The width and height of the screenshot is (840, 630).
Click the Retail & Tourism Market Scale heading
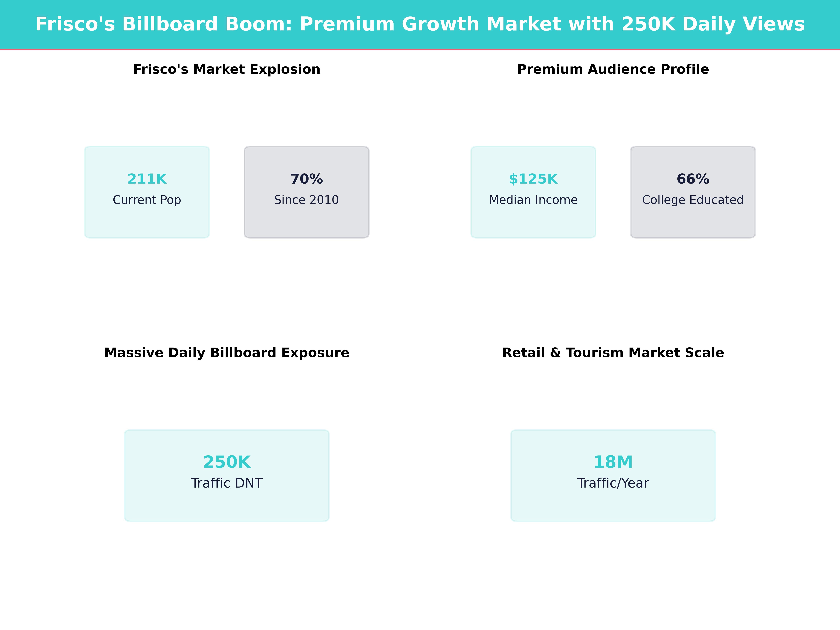pyautogui.click(x=613, y=352)
